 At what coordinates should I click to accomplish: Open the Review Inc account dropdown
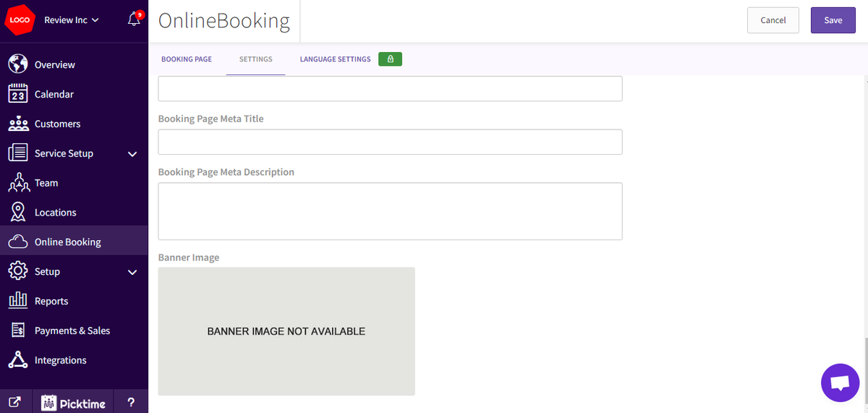(x=72, y=20)
